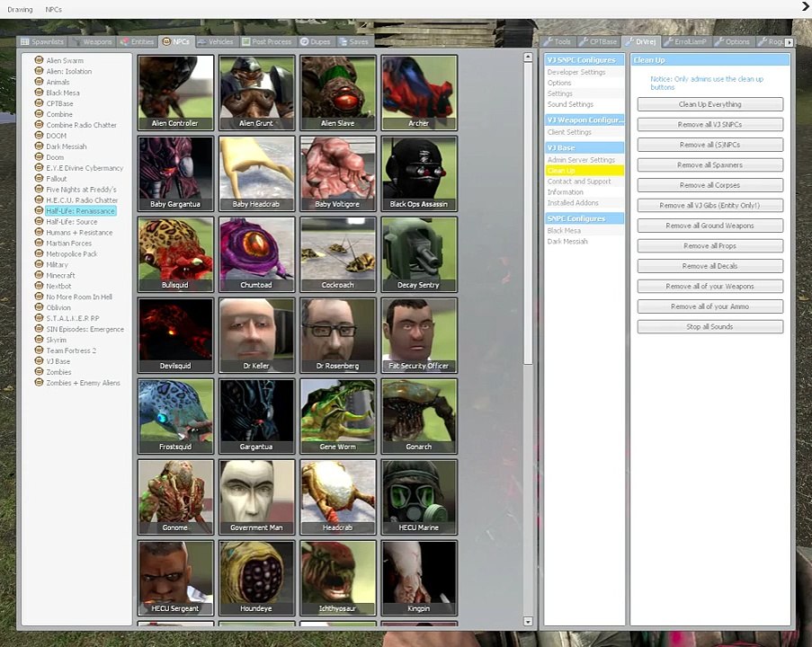812x647 pixels.
Task: Spawn the HECU Marine NPC
Action: (x=418, y=496)
